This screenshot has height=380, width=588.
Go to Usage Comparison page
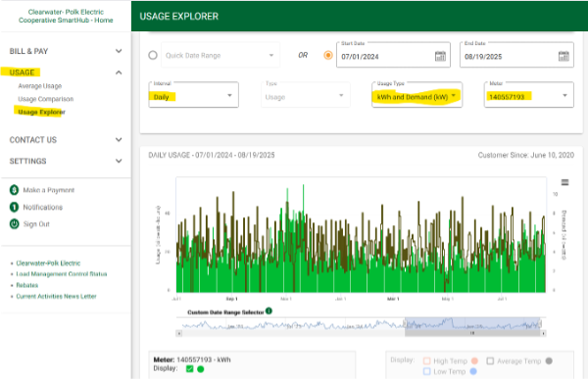[46, 99]
